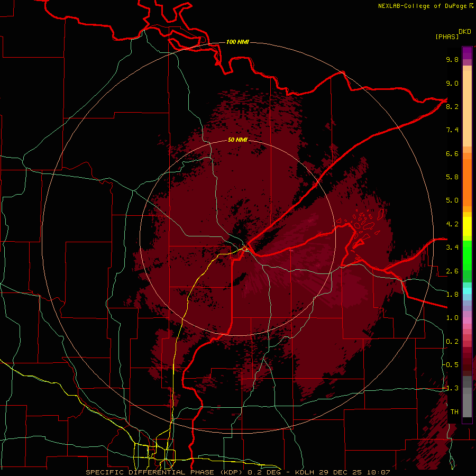Viewport: 476px width, 476px height.
Task: Click the TH threshold label on the legend
Action: coord(454,412)
